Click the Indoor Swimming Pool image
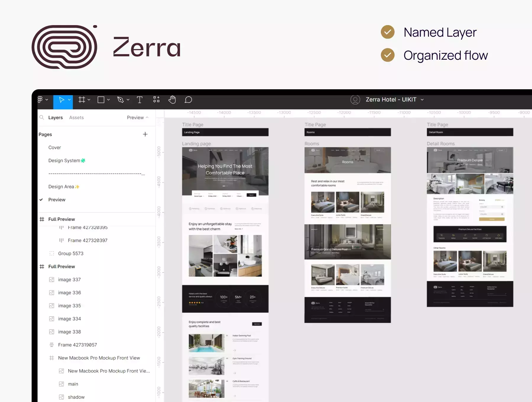Image resolution: width=532 pixels, height=402 pixels. pos(206,343)
